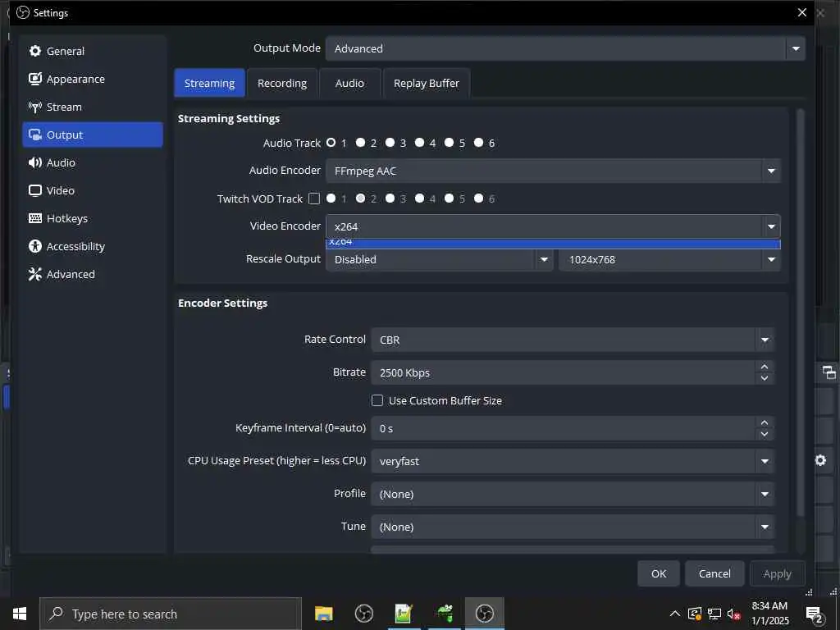
Task: Click the muted volume tray icon
Action: pyautogui.click(x=734, y=614)
